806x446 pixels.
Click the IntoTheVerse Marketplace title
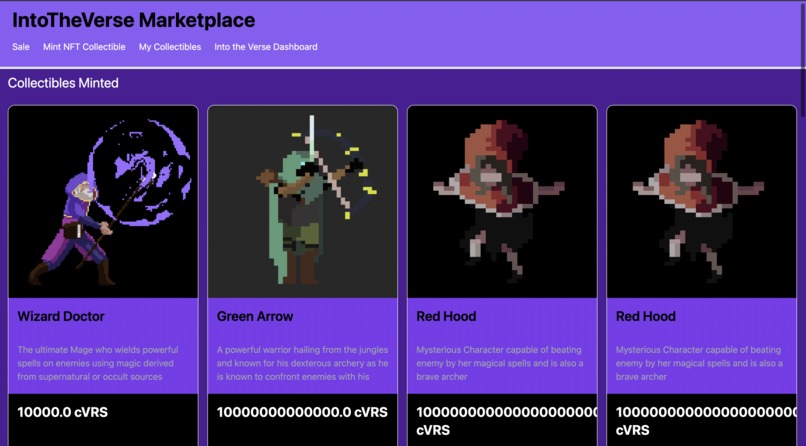point(134,21)
